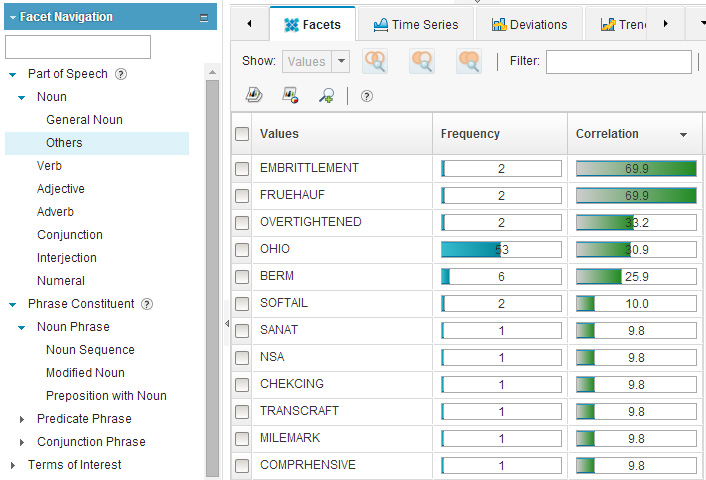This screenshot has width=706, height=480.
Task: Open help icon next to Part of Speech
Action: [x=121, y=74]
